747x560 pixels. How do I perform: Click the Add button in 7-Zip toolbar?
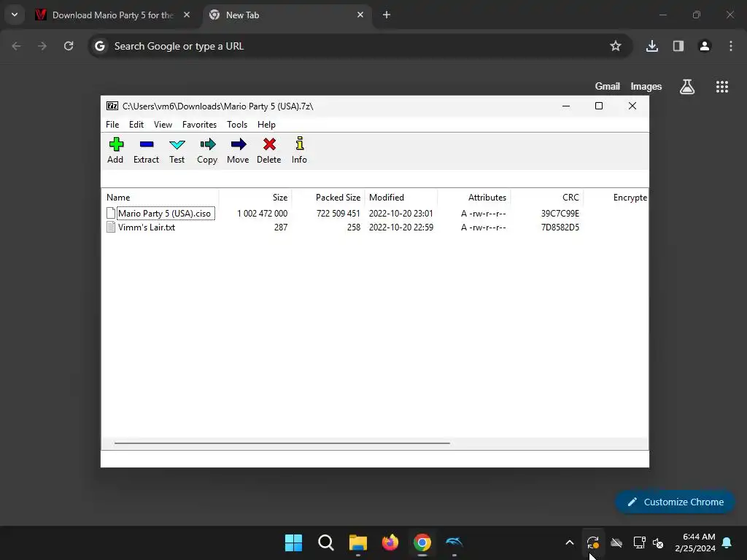pyautogui.click(x=115, y=150)
